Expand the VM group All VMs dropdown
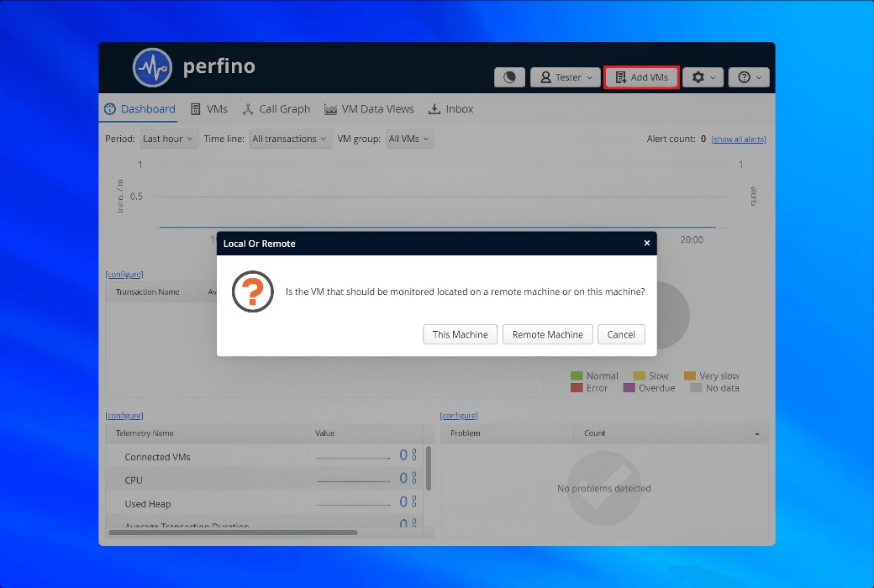 (409, 139)
